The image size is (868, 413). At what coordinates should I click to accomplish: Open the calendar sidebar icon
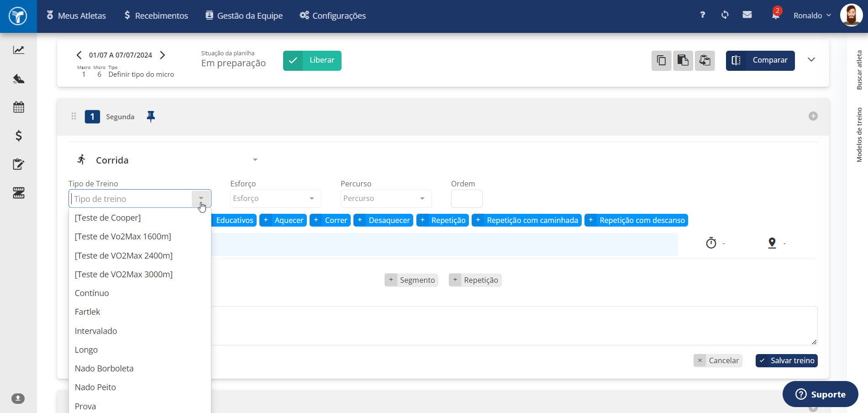(x=18, y=107)
